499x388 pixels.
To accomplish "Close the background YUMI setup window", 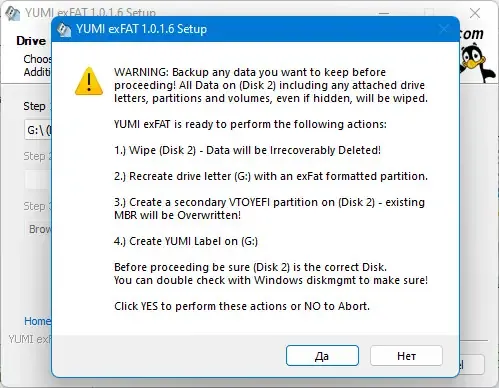I will click(x=475, y=13).
